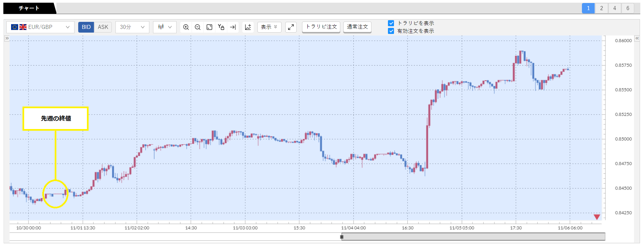Switch to chart layout 2

click(601, 8)
